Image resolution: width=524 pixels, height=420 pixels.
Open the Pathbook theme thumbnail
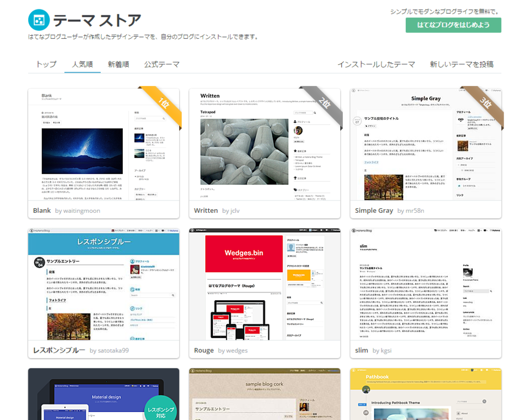point(426,394)
